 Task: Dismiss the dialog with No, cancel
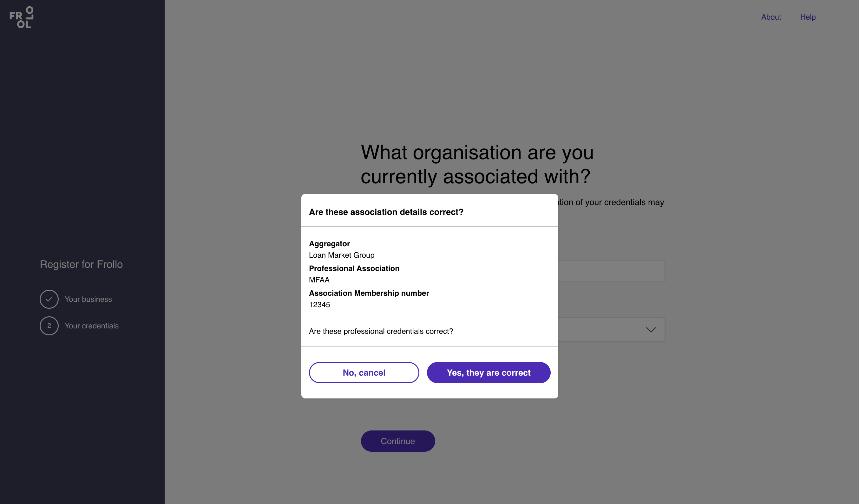364,372
